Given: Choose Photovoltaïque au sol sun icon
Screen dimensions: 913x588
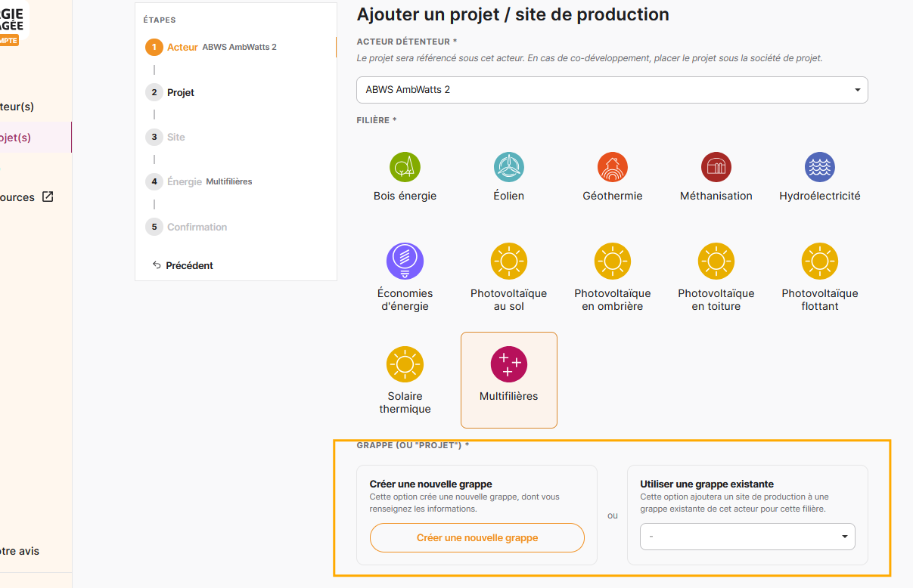Looking at the screenshot, I should (x=508, y=262).
